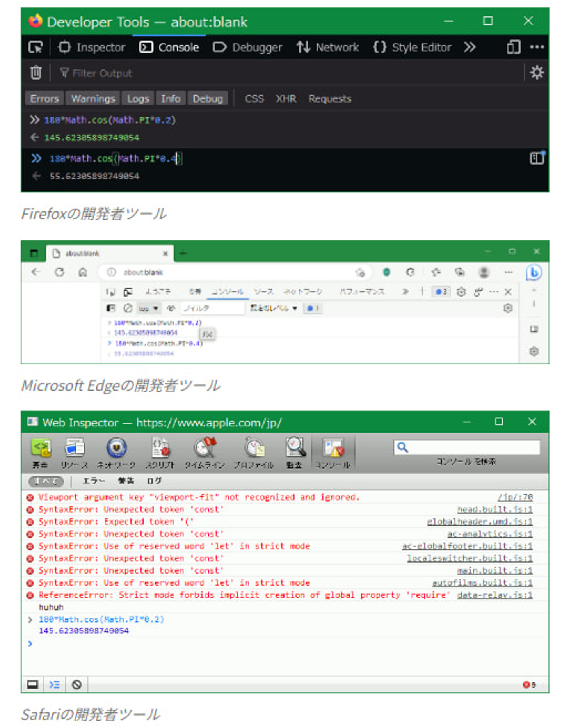Viewport: 562px width, 728px height.
Task: Open the Elements panel icon in Web Inspector
Action: pyautogui.click(x=40, y=453)
